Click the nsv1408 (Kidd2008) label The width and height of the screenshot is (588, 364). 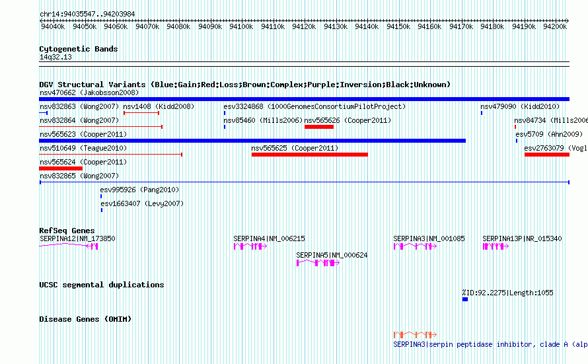159,106
